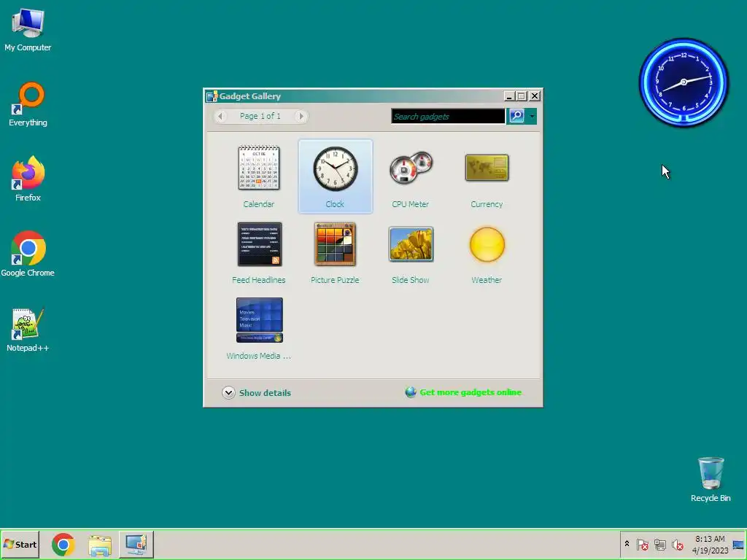Open Get more gadgets online link
Viewport: 747px width, 560px height.
471,392
